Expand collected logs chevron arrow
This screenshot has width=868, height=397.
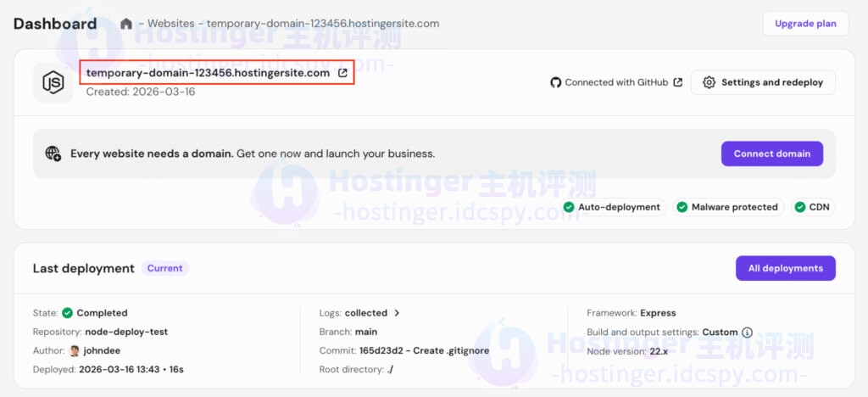click(x=397, y=313)
